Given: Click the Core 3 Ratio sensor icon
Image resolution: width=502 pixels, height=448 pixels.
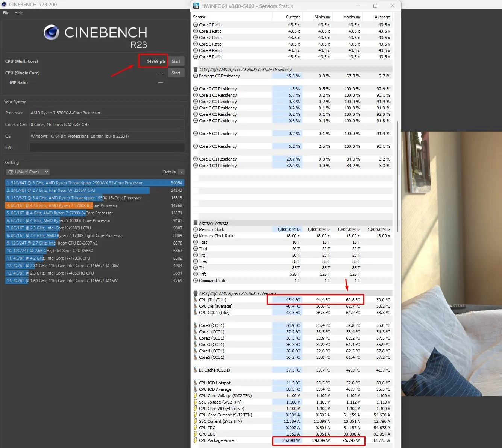Looking at the screenshot, I should click(x=196, y=44).
